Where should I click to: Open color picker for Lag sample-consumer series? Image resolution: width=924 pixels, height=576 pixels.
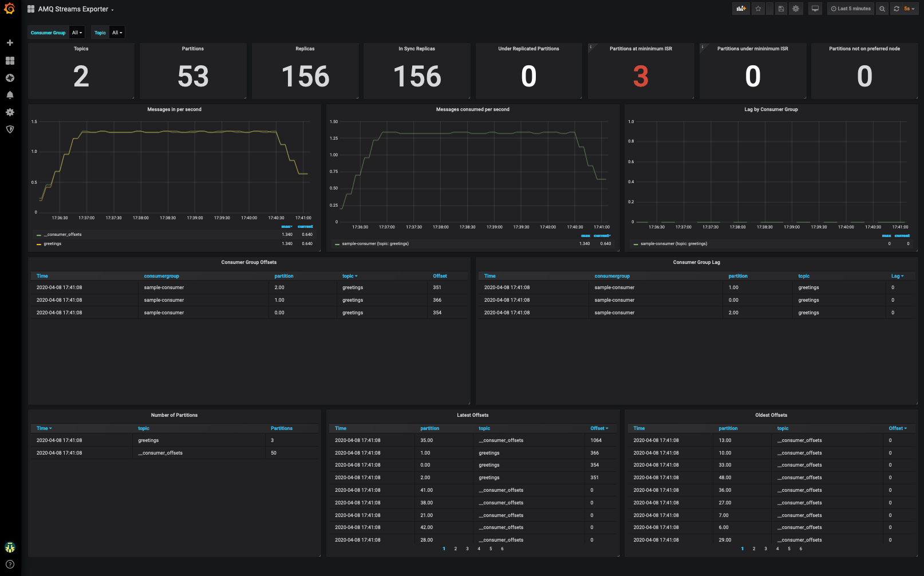tap(636, 244)
